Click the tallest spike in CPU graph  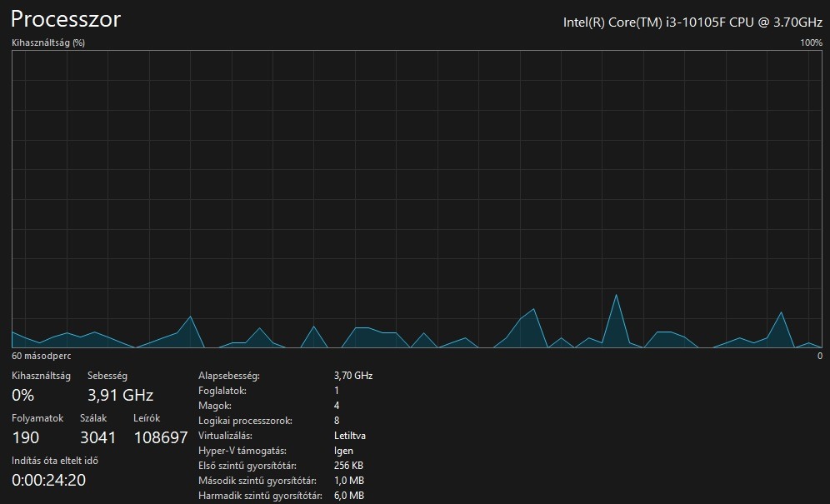[x=616, y=297]
